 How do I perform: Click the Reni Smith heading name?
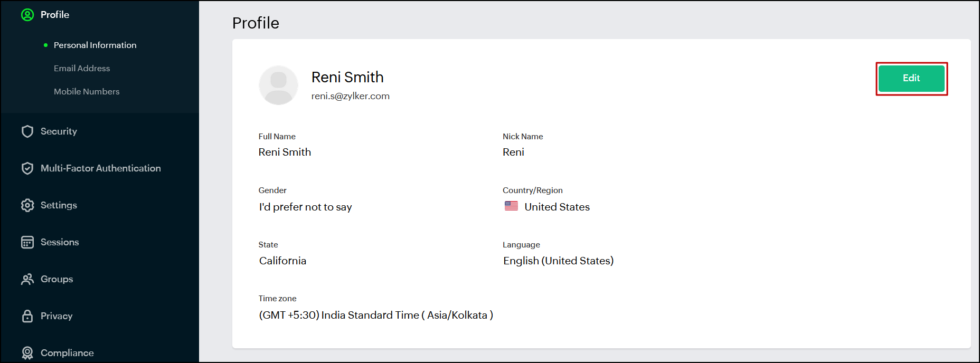click(347, 77)
